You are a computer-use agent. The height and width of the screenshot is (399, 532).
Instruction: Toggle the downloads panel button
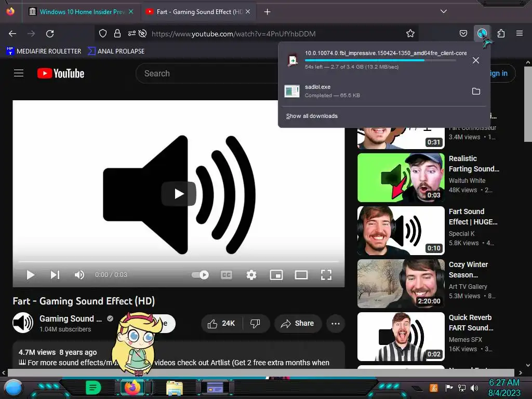pos(482,33)
